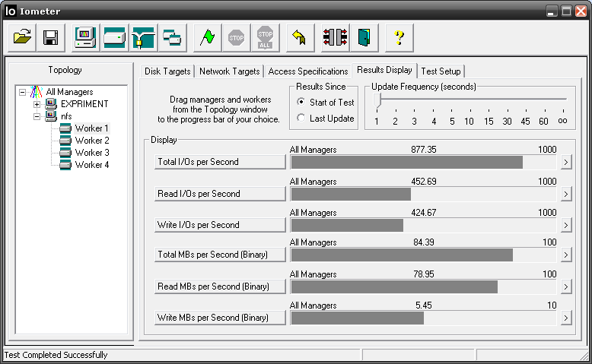The width and height of the screenshot is (592, 364).
Task: Open Test Setup tab
Action: (x=441, y=71)
